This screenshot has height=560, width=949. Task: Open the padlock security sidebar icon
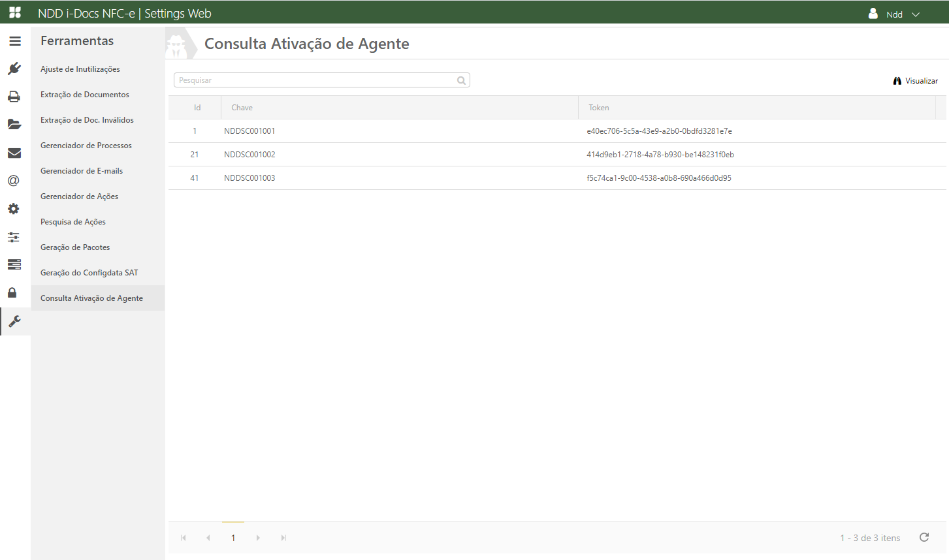click(12, 292)
